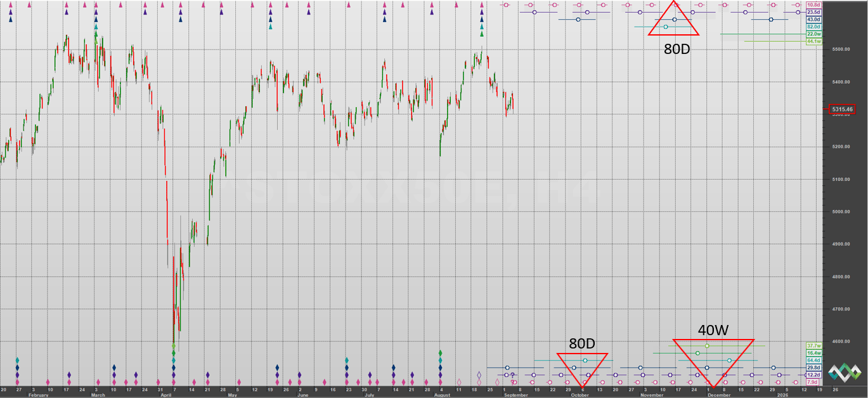868x398 pixels.
Task: Select the 44.1w cycle label
Action: click(x=813, y=41)
